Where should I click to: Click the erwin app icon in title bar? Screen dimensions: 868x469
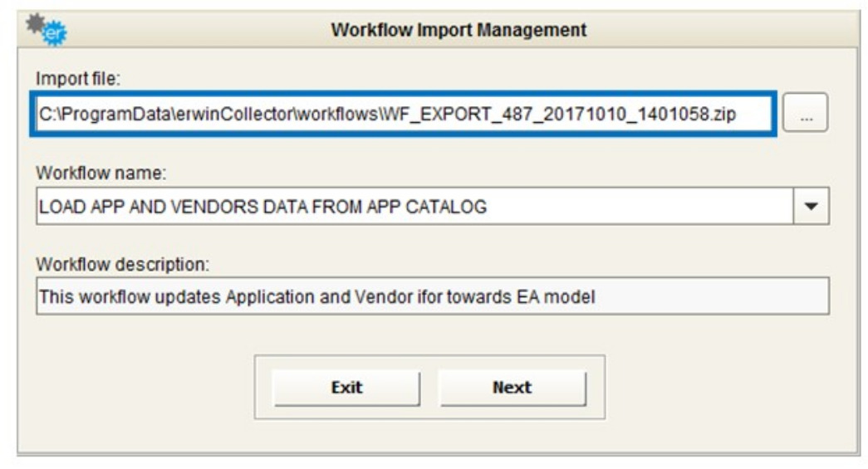point(47,28)
